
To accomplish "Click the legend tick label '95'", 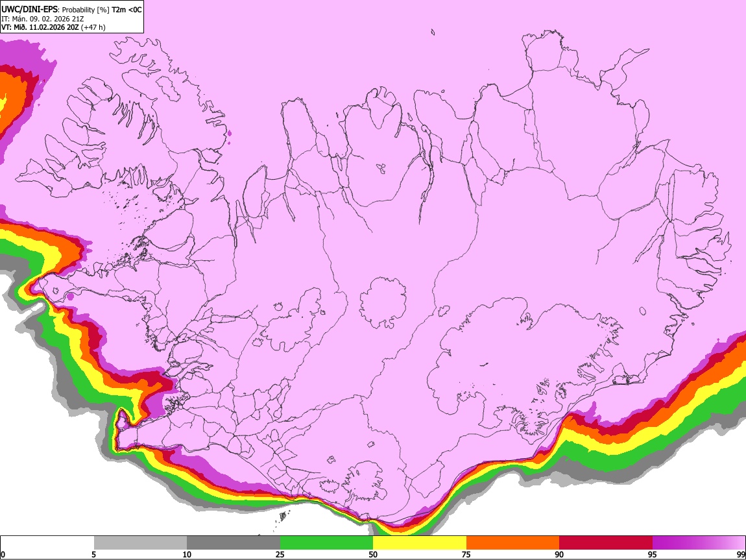I will pos(653,554).
